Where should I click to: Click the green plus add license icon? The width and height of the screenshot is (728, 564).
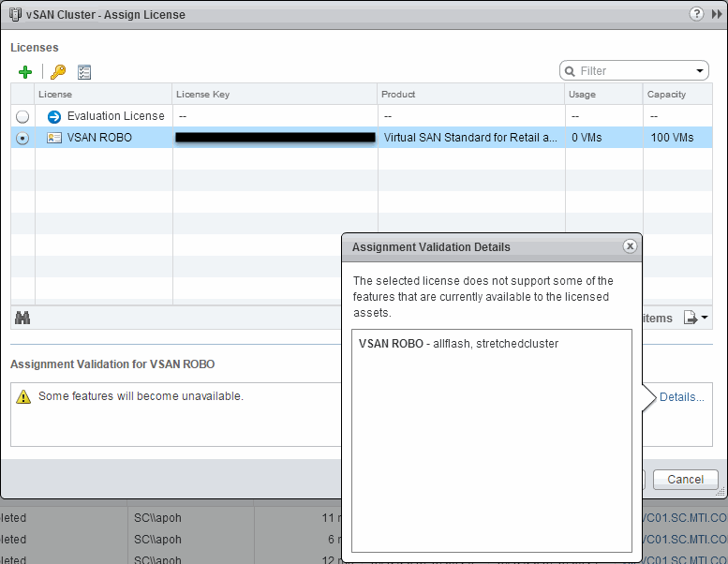25,72
